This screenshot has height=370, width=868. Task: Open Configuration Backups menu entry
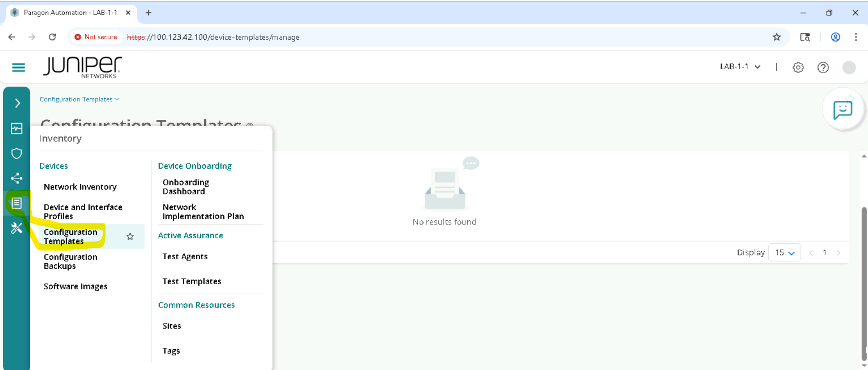[x=70, y=261]
